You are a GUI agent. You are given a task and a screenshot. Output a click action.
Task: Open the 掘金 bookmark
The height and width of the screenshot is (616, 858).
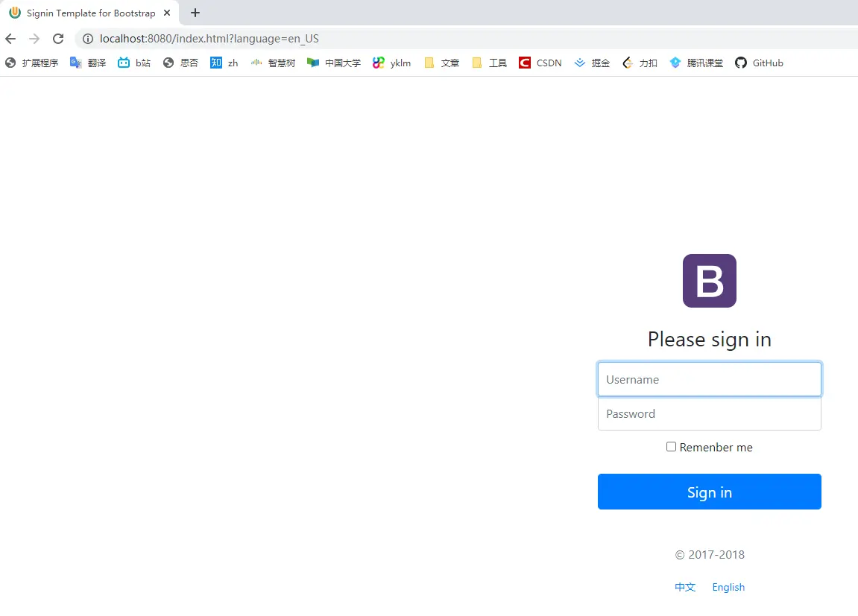592,63
